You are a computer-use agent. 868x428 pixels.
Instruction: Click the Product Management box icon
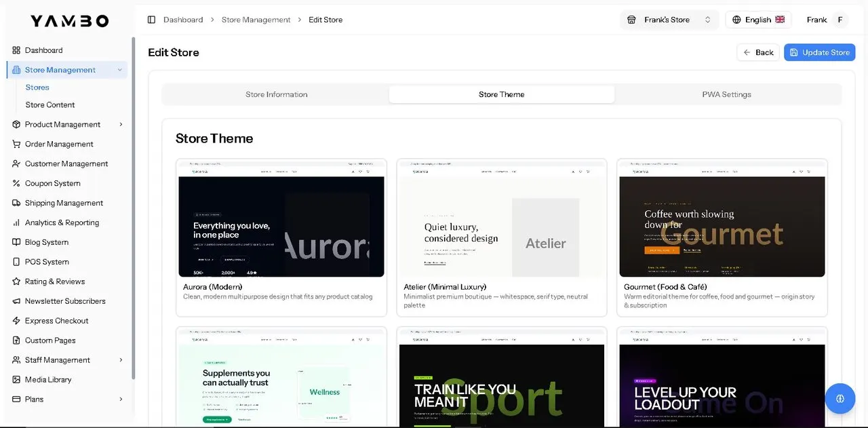(16, 124)
